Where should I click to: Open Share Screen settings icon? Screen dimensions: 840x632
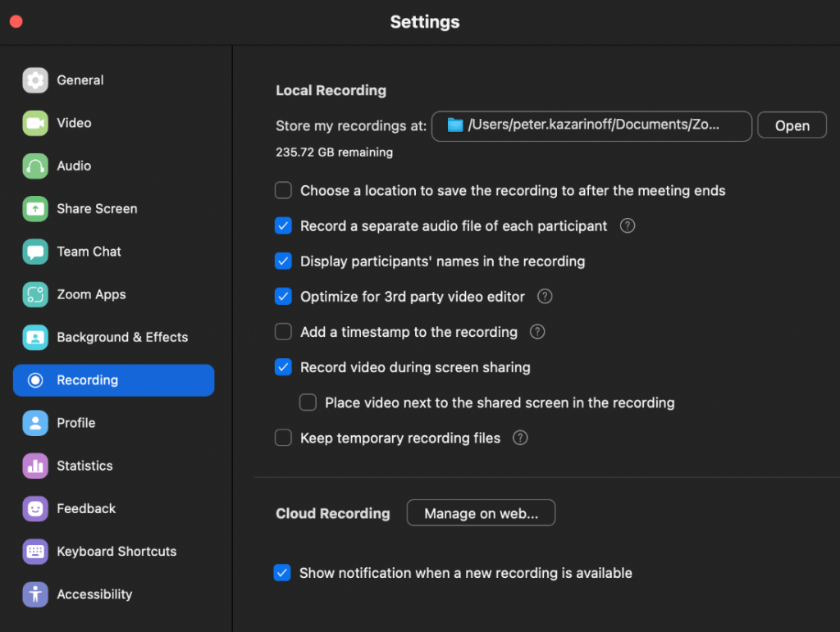coord(35,209)
